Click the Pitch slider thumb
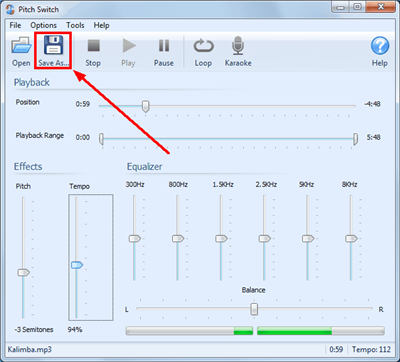 (23, 273)
